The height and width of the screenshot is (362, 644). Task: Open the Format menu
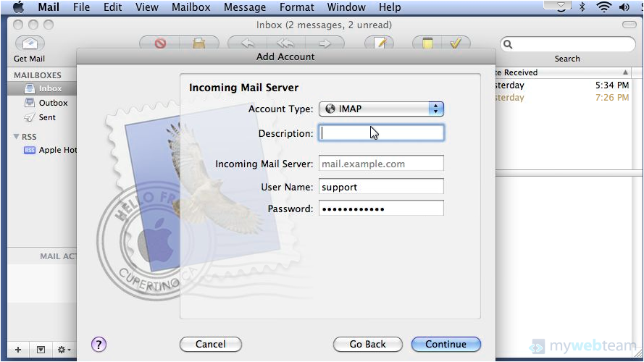(297, 7)
